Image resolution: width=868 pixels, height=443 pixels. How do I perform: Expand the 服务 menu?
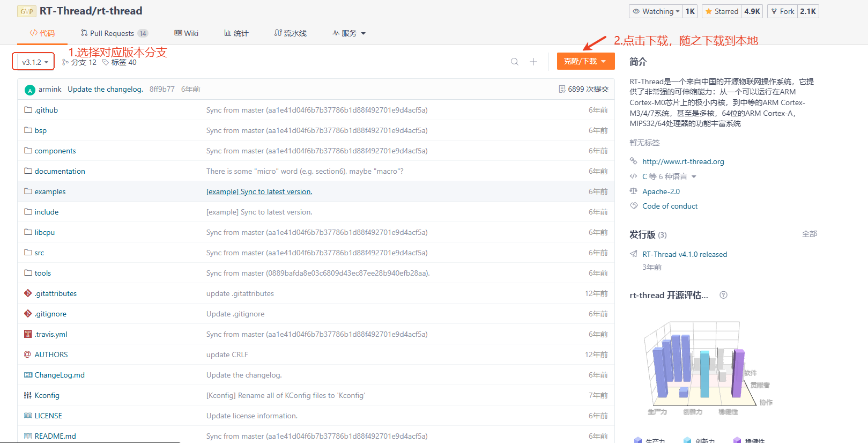pyautogui.click(x=349, y=33)
